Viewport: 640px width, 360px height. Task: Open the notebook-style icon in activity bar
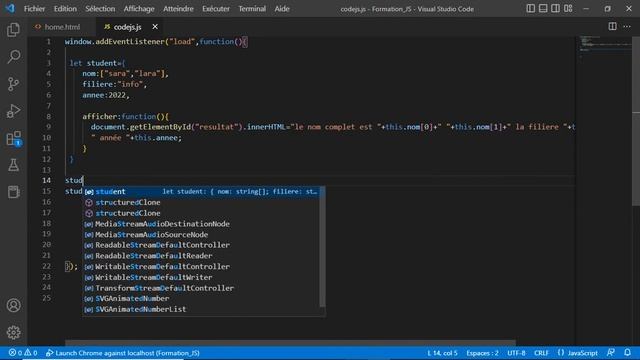pyautogui.click(x=13, y=192)
